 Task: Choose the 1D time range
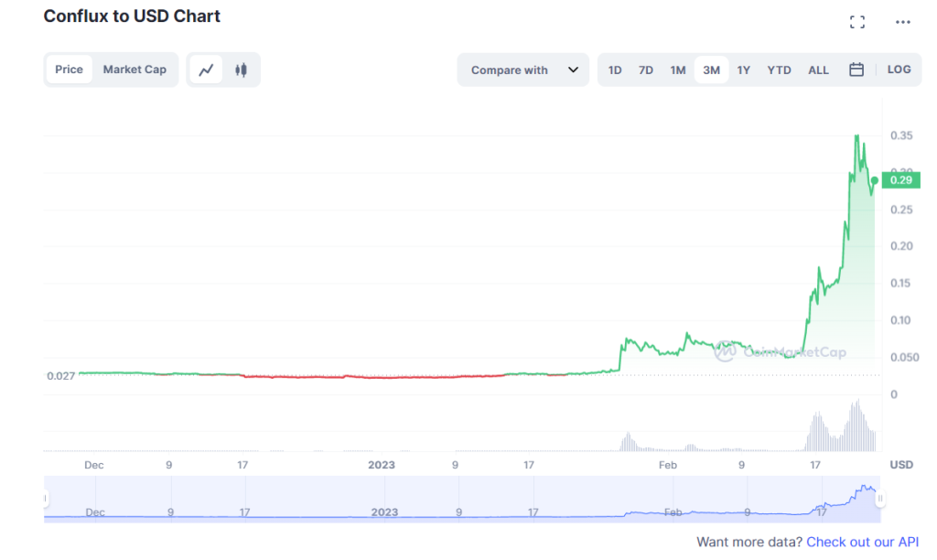[615, 70]
